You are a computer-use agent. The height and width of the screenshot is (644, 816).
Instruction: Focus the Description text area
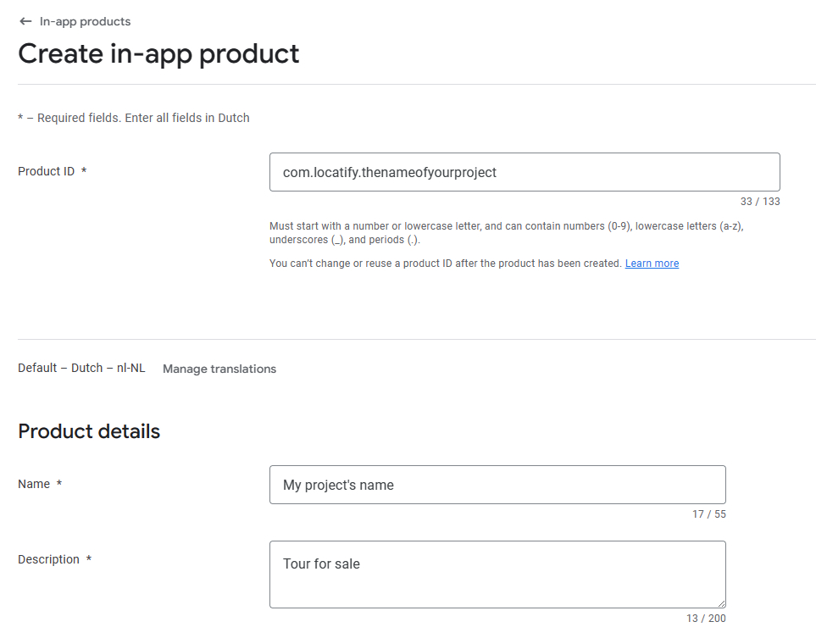(x=497, y=575)
